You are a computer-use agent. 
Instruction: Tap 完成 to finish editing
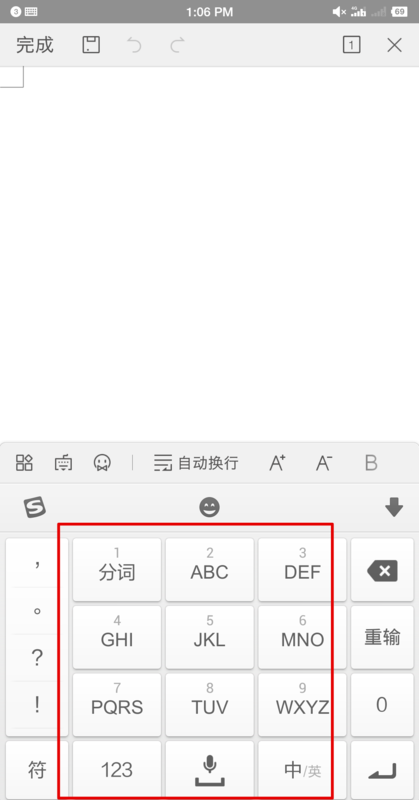tap(35, 45)
